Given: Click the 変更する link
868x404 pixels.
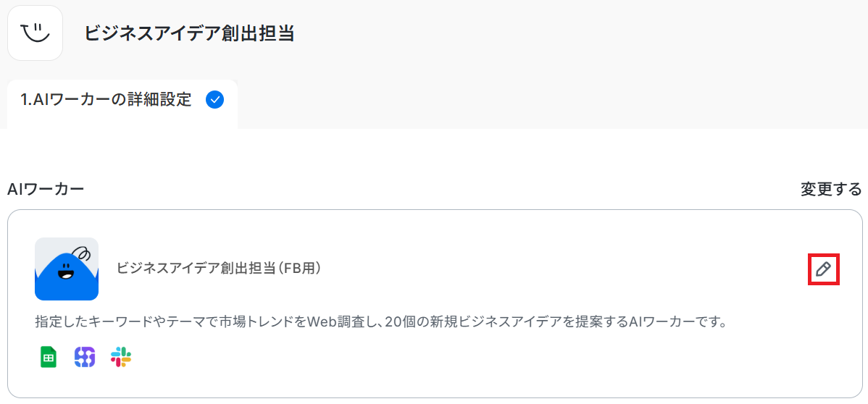Looking at the screenshot, I should tap(831, 189).
